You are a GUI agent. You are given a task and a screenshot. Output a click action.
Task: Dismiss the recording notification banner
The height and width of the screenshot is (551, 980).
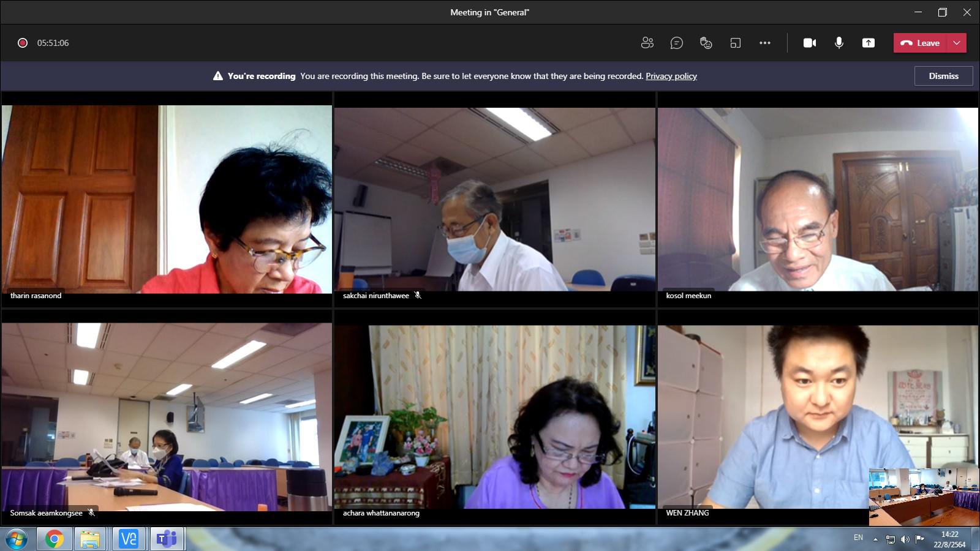[943, 76]
